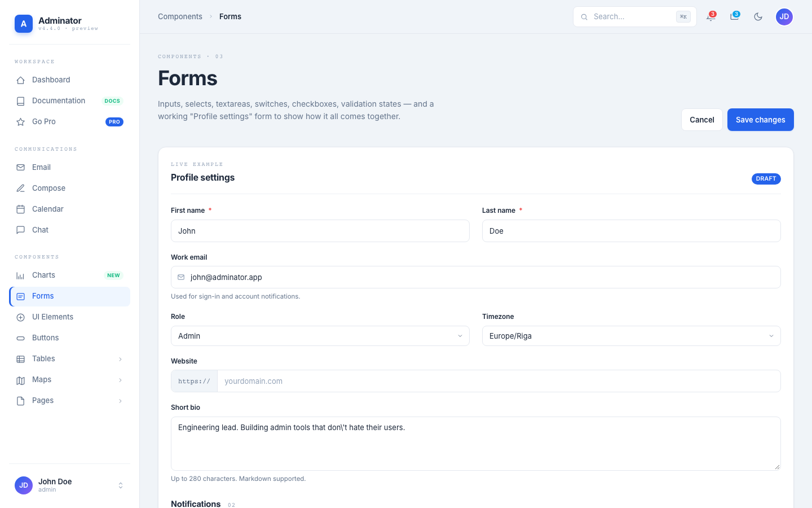Click the Cancel button

[702, 120]
